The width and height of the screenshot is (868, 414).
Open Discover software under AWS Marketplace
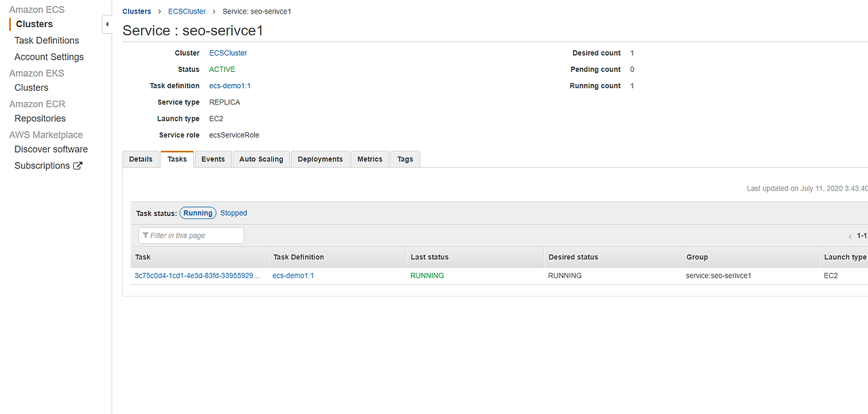pyautogui.click(x=51, y=149)
